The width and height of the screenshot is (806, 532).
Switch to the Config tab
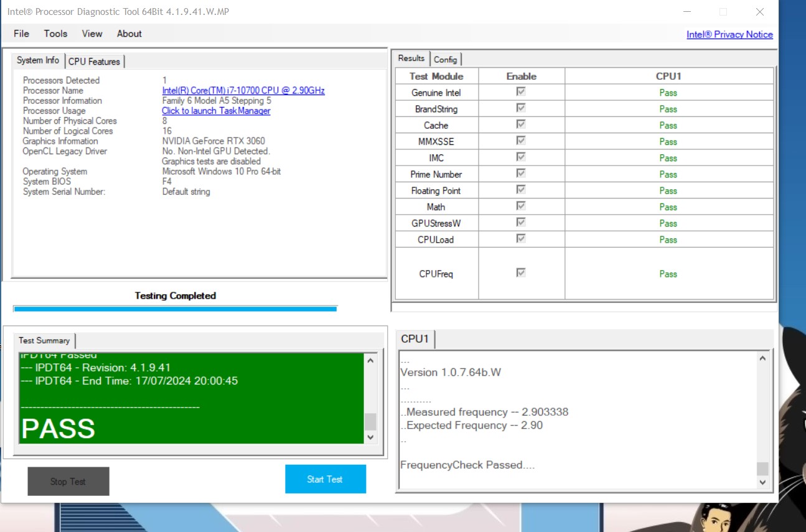(x=445, y=59)
